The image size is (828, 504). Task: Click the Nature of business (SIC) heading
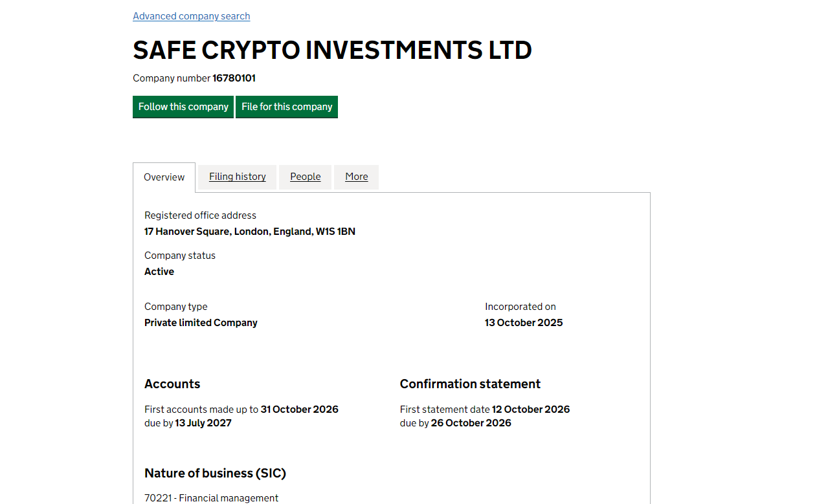click(215, 474)
